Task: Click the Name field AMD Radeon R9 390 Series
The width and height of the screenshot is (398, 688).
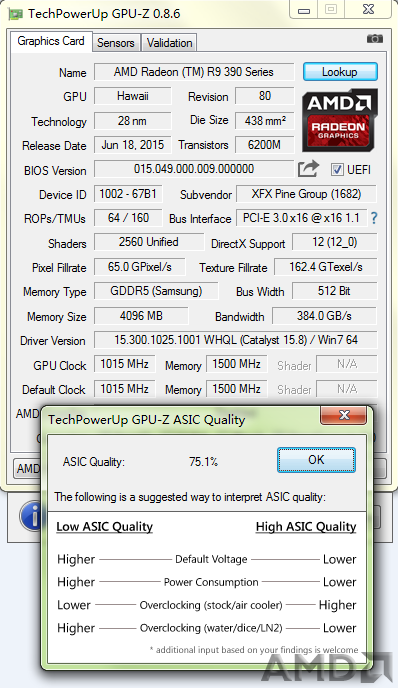Action: coord(194,72)
